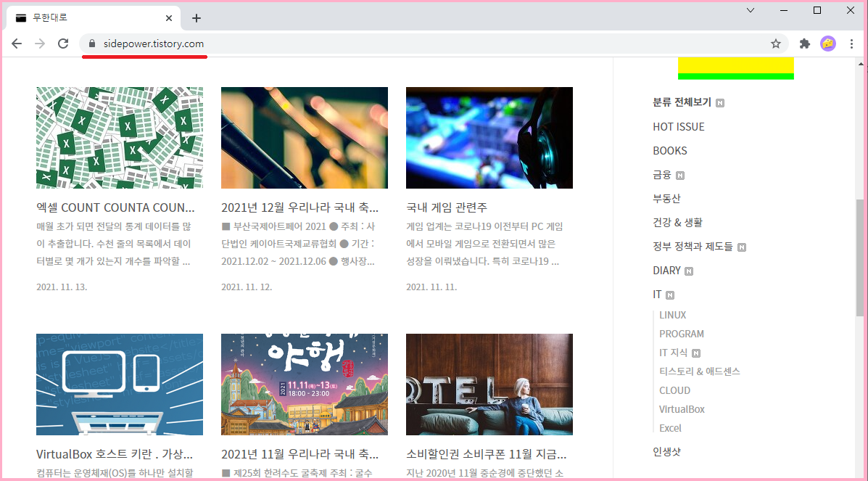Image resolution: width=868 pixels, height=481 pixels.
Task: Click excerpt starting 매월 초가 되면
Action: (113, 244)
